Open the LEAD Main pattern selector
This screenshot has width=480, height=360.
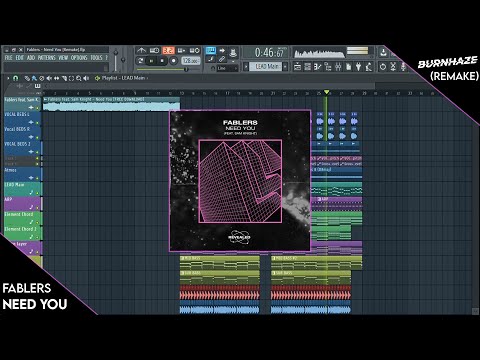point(266,67)
